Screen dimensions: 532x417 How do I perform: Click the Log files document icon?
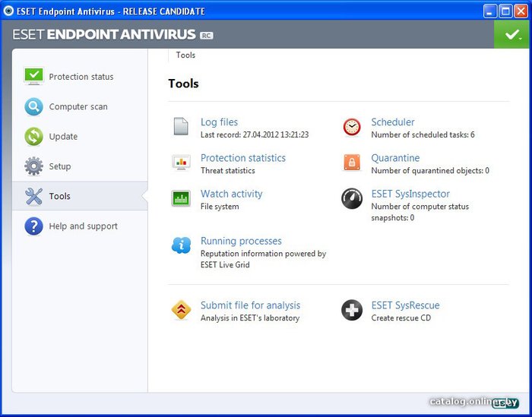[x=181, y=127]
